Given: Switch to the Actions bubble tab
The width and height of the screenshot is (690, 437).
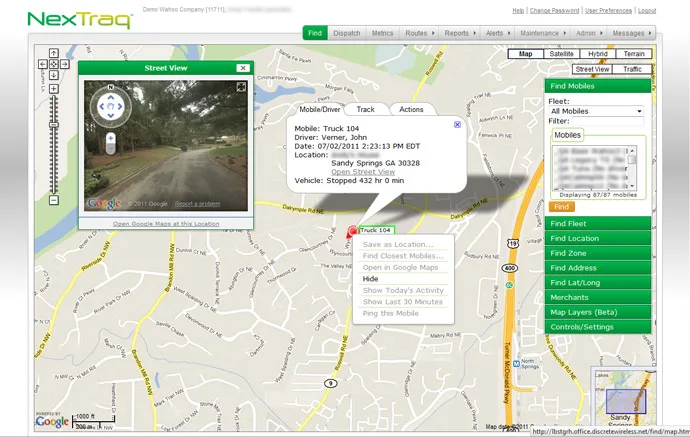Looking at the screenshot, I should pyautogui.click(x=411, y=109).
